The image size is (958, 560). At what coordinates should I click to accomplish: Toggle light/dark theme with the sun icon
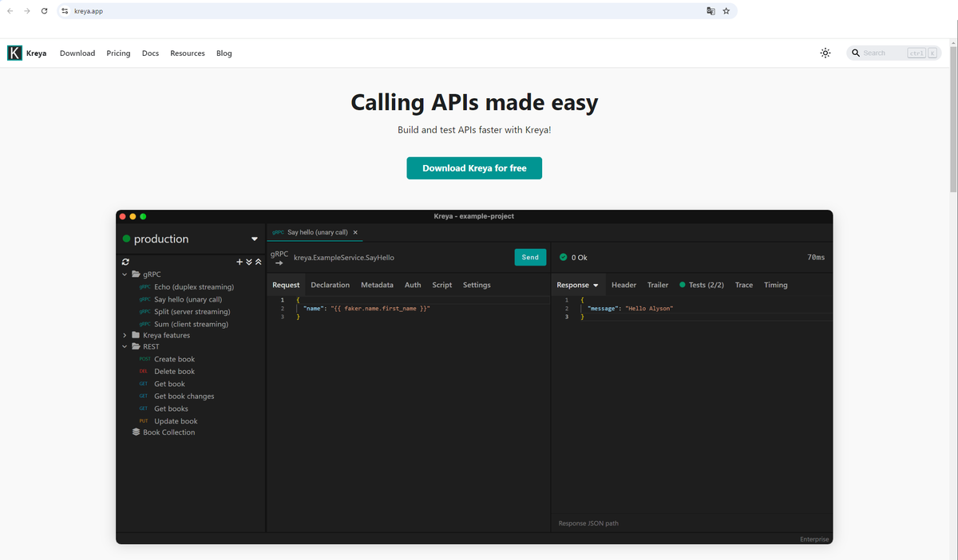coord(825,53)
